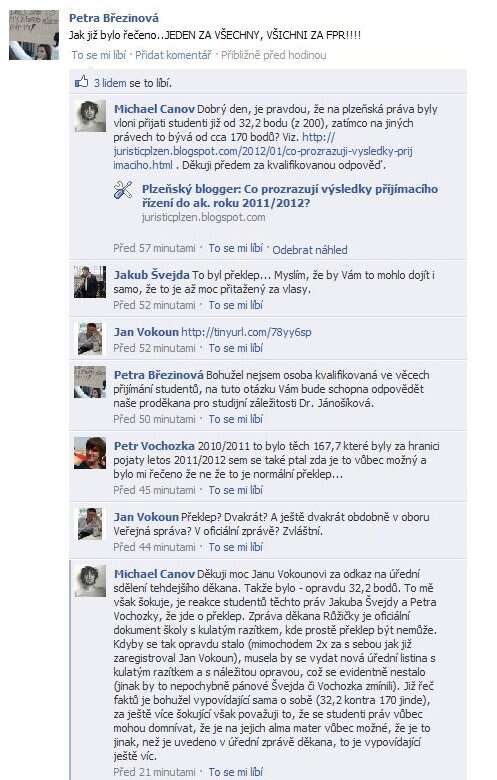This screenshot has width=497, height=780.
Task: Click 'Přidat komentář' under the post
Action: coord(173,55)
